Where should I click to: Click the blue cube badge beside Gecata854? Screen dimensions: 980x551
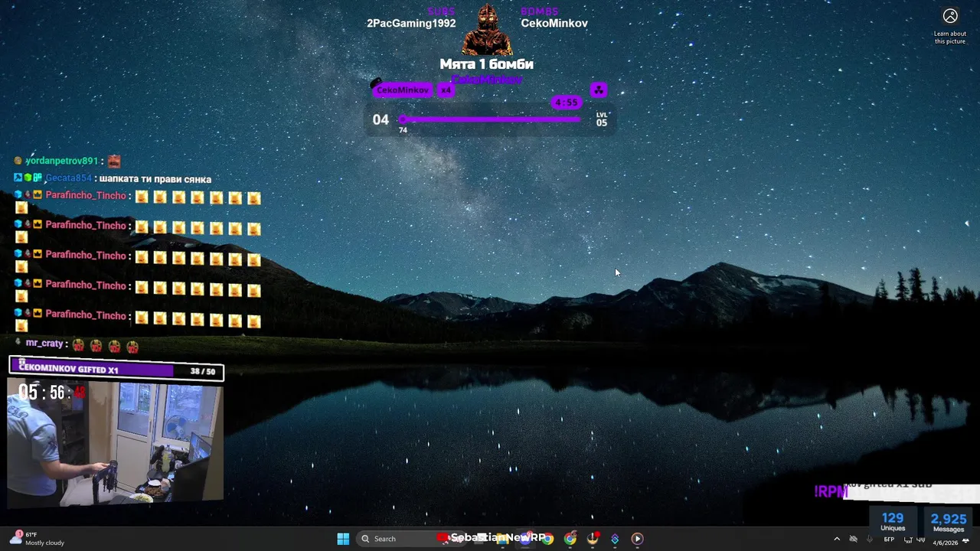pos(18,178)
